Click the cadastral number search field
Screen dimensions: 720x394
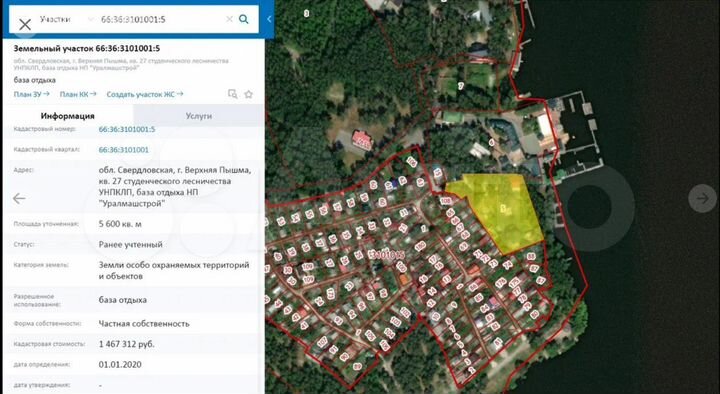pyautogui.click(x=161, y=19)
